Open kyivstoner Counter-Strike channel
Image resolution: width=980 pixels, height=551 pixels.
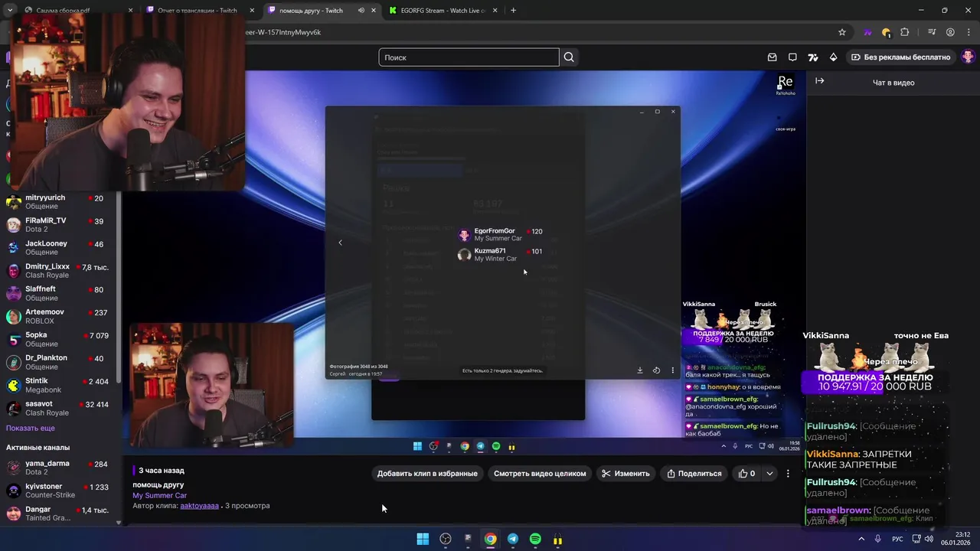click(x=60, y=491)
